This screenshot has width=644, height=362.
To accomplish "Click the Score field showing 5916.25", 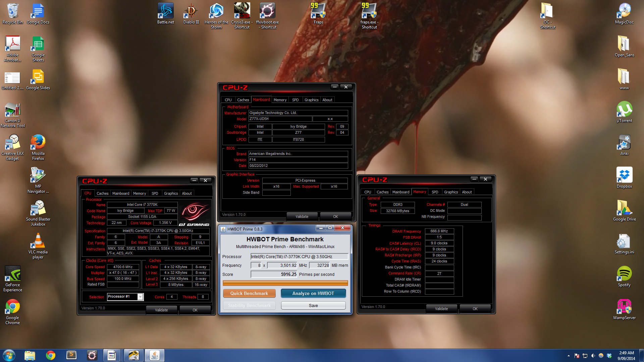I will click(x=274, y=274).
